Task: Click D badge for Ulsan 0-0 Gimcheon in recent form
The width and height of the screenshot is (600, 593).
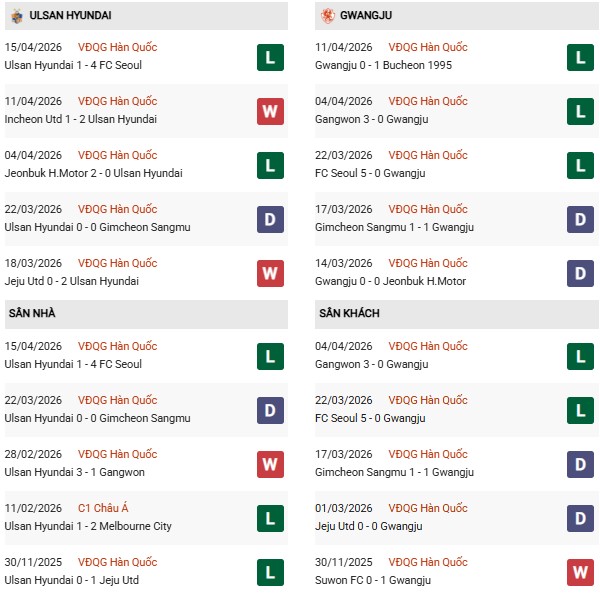Action: (x=270, y=219)
